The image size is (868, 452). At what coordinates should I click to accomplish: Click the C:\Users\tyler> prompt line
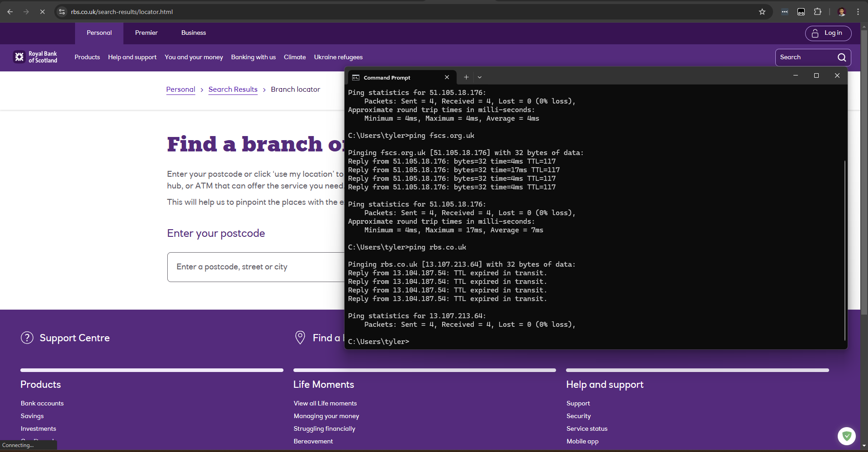coord(378,342)
